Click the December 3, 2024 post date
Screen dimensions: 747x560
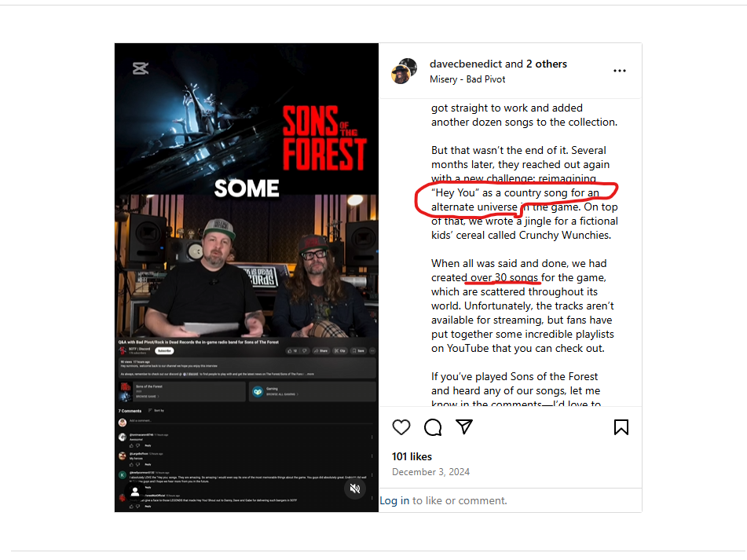click(430, 471)
